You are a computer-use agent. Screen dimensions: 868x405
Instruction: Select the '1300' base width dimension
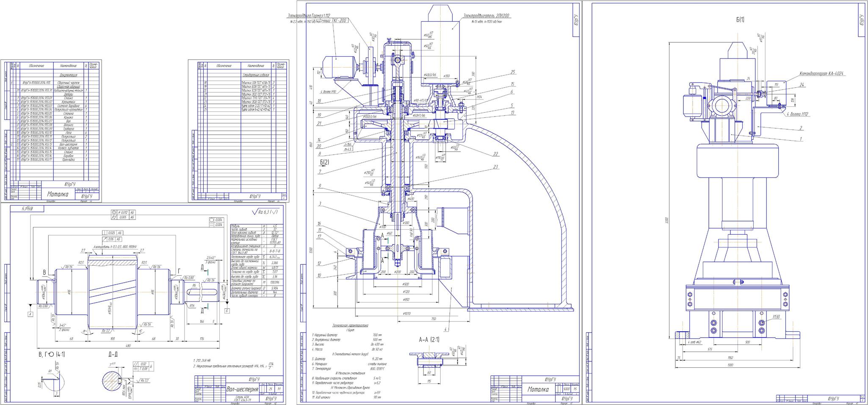(730, 364)
